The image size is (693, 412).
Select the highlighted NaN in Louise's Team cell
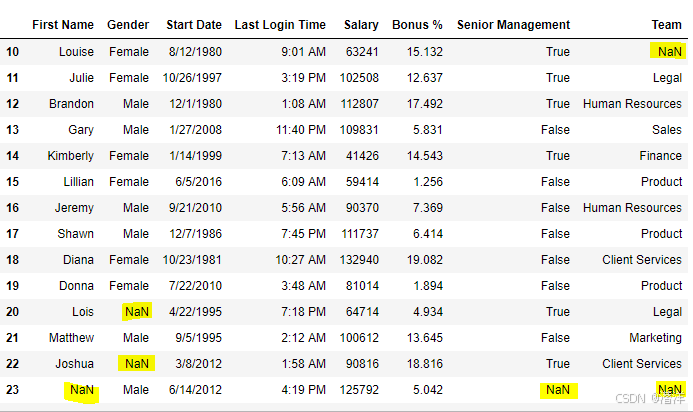[669, 51]
